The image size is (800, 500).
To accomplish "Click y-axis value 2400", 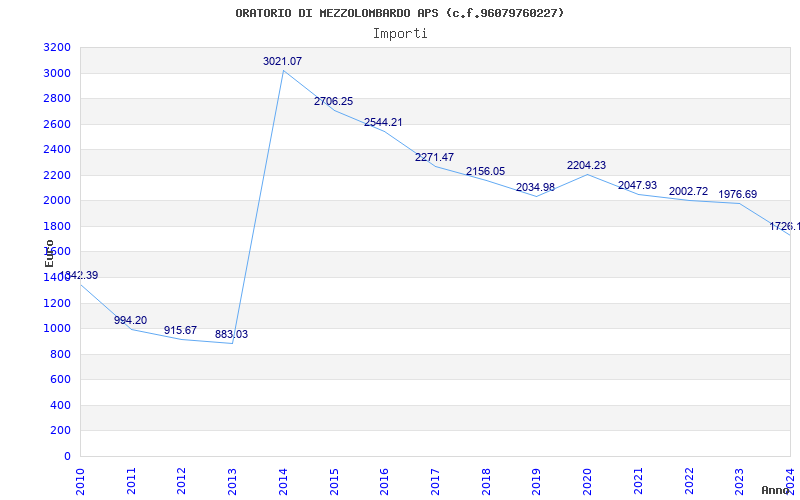I will point(57,149).
